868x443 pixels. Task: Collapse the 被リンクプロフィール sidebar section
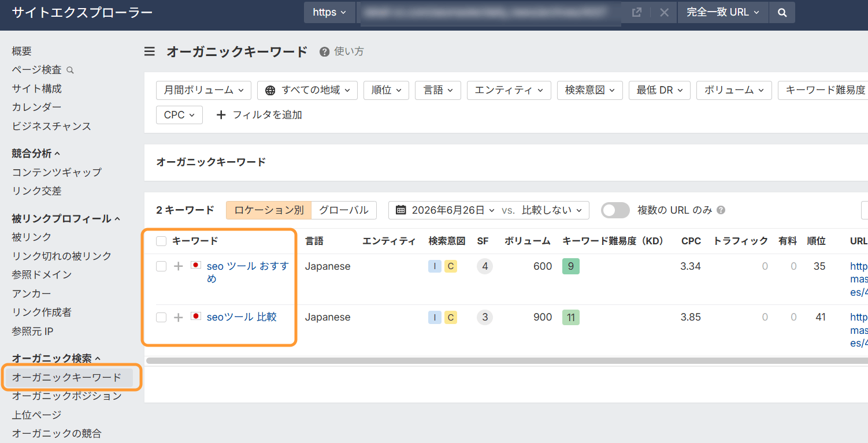66,219
